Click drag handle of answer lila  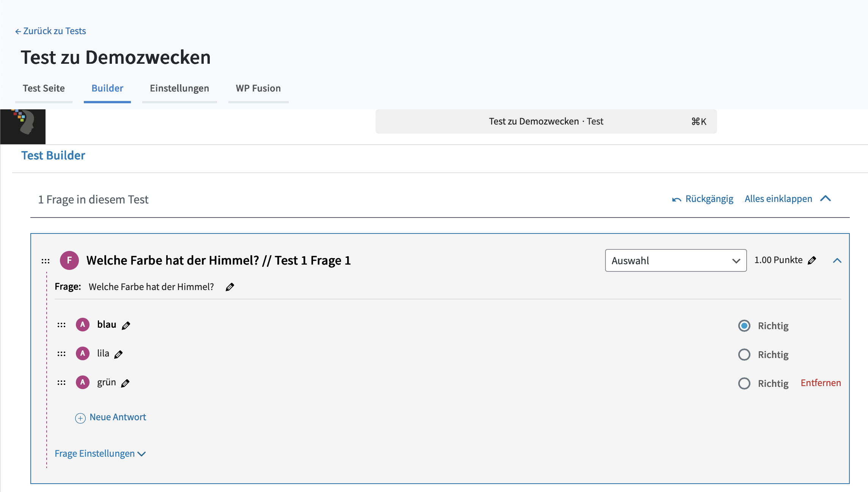tap(61, 354)
